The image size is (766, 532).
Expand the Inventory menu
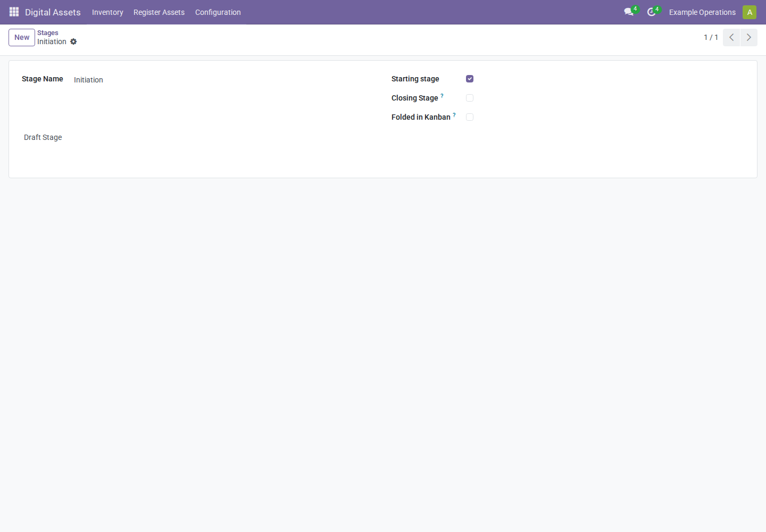pos(107,12)
